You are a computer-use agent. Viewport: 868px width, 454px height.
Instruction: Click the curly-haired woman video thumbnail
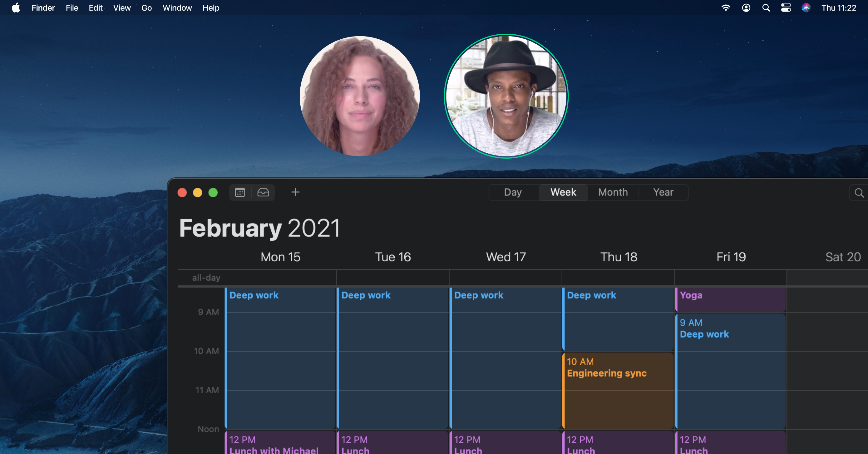(x=359, y=96)
